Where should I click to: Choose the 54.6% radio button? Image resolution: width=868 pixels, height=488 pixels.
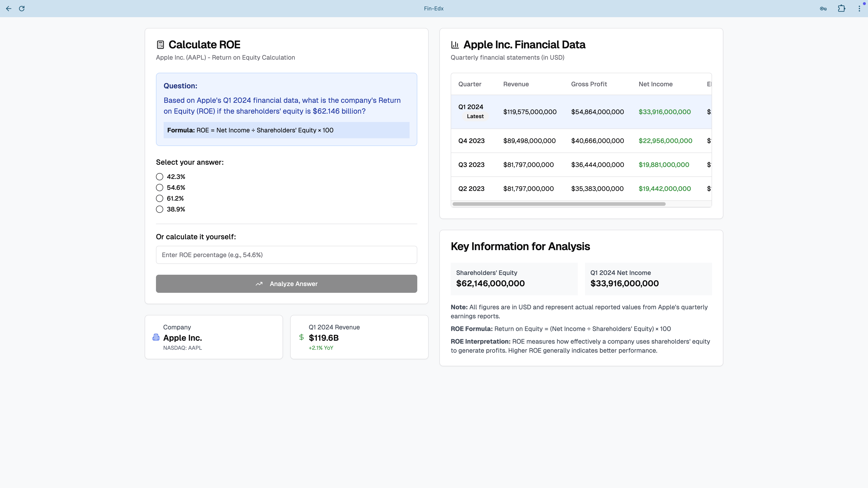click(x=160, y=188)
